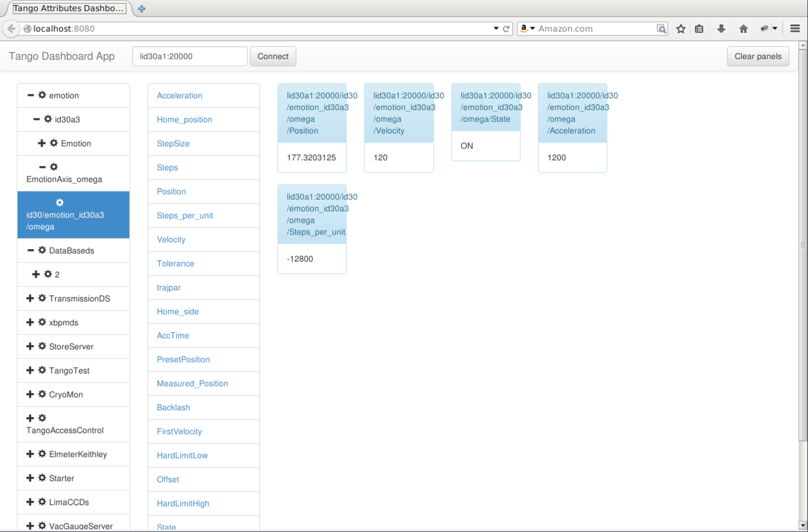Select the FirstVelocity attribute
This screenshot has height=532, width=808.
(x=203, y=432)
